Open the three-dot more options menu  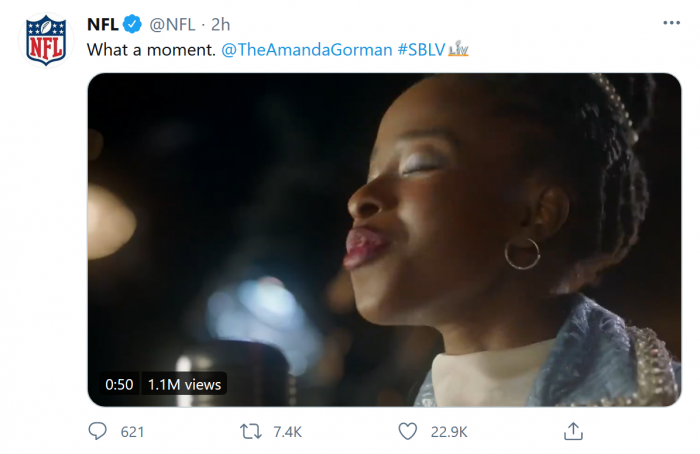point(672,23)
